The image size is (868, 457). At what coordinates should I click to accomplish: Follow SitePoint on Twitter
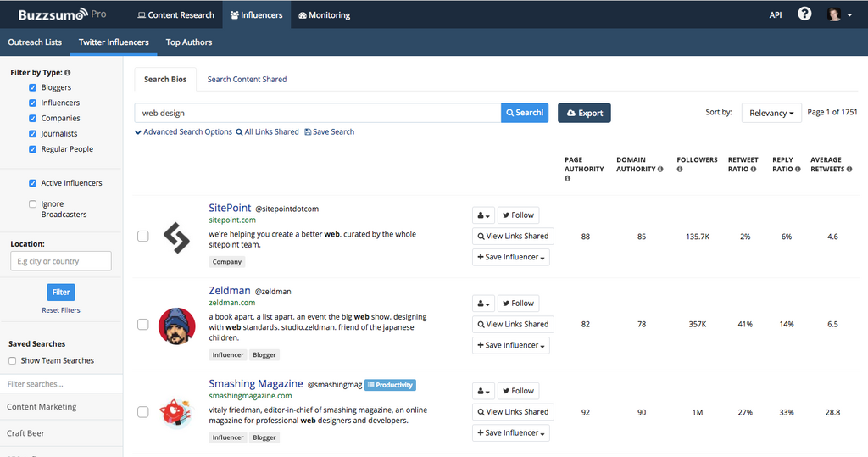tap(517, 215)
